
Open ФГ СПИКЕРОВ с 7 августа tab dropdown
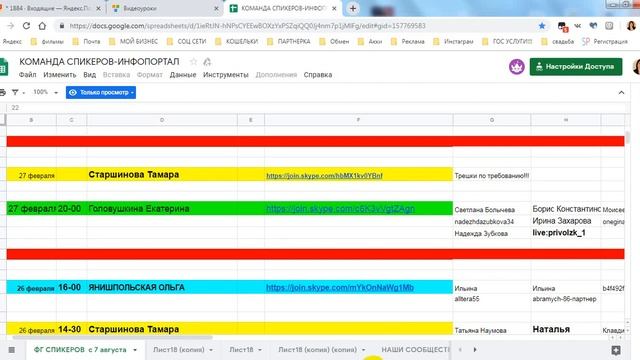135,350
